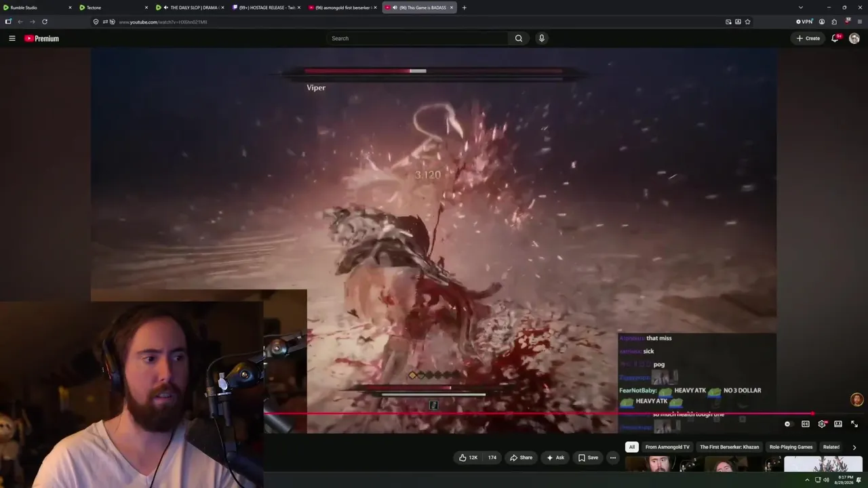The width and height of the screenshot is (868, 488).
Task: Switch to the Rumble Studio tab
Action: [37, 7]
